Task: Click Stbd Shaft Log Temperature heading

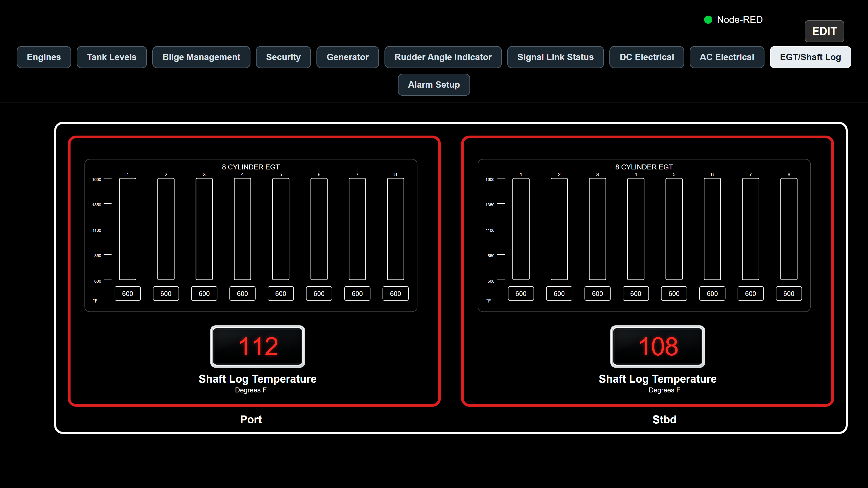Action: 657,379
